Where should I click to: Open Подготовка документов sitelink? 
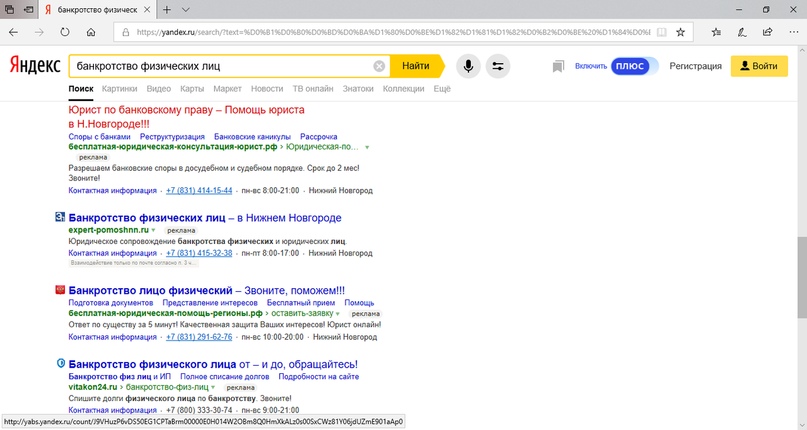(x=111, y=303)
